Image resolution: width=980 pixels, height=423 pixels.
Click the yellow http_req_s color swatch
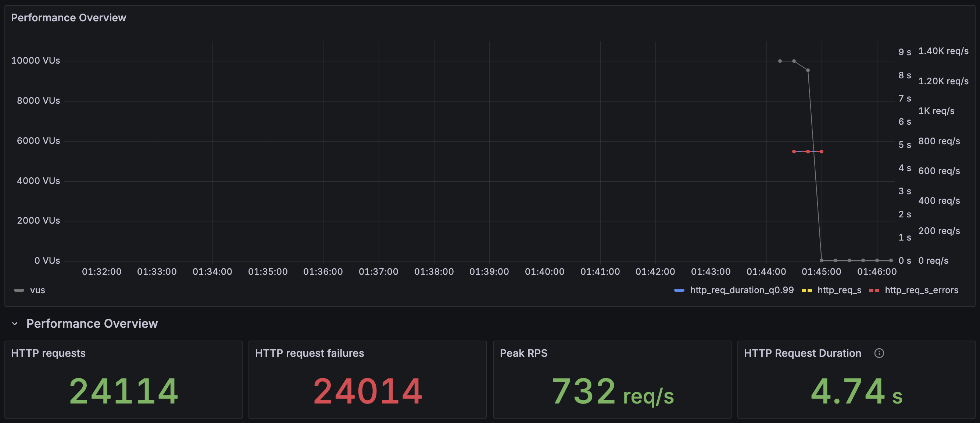806,290
